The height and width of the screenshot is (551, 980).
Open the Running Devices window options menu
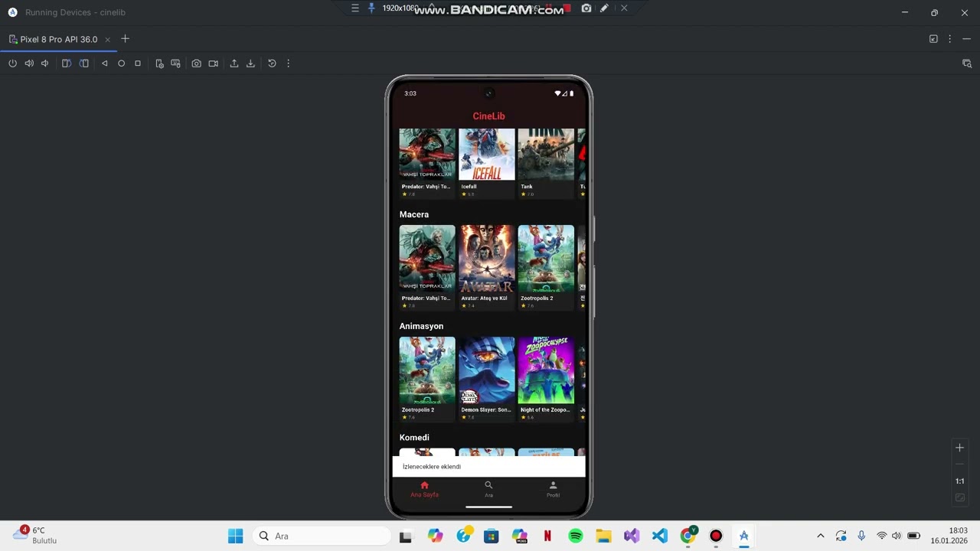(x=950, y=39)
